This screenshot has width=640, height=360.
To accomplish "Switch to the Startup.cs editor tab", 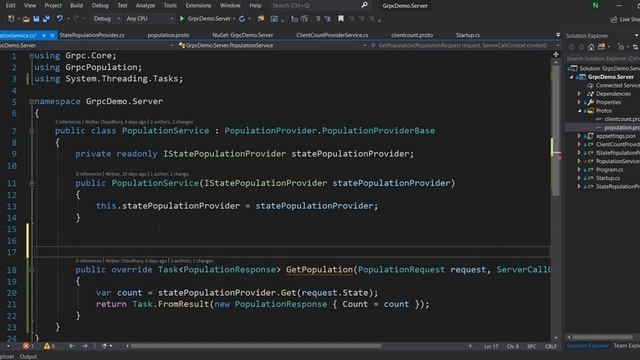I will (468, 35).
